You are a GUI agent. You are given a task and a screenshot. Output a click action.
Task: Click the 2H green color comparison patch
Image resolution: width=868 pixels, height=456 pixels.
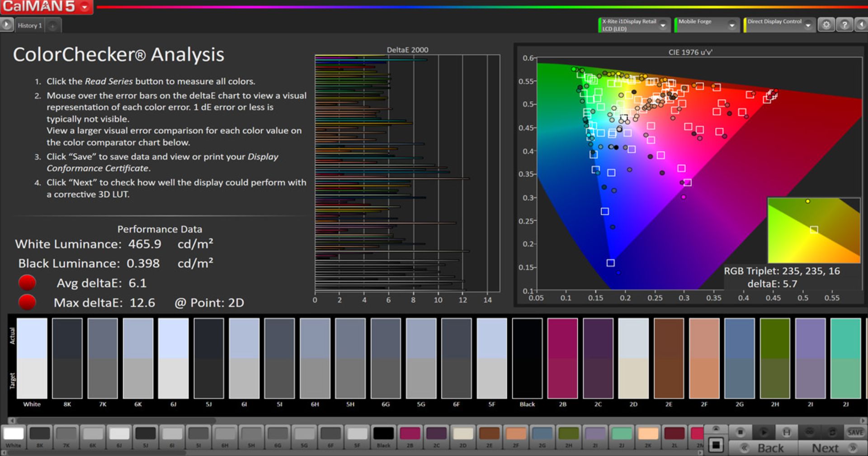point(775,358)
